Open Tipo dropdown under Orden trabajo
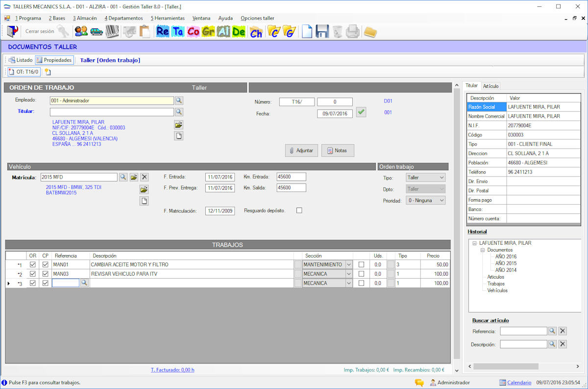 426,178
